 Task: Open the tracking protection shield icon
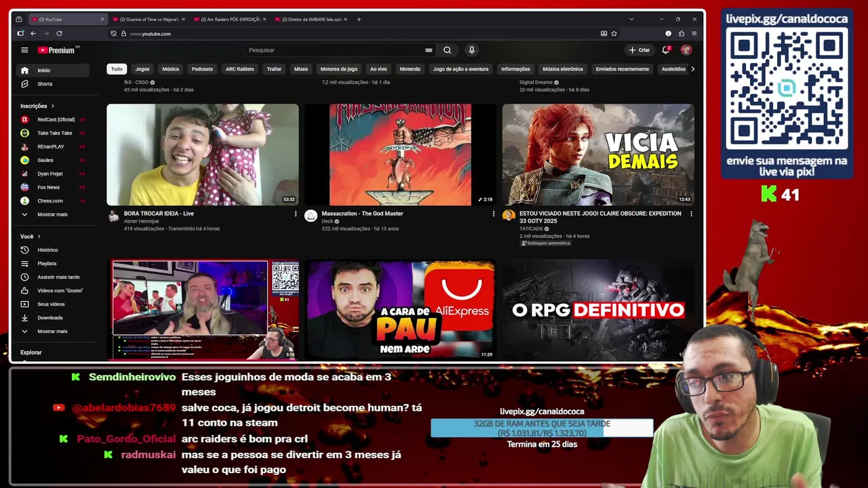pyautogui.click(x=113, y=33)
